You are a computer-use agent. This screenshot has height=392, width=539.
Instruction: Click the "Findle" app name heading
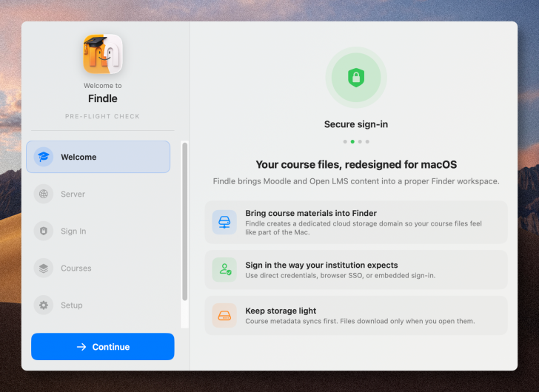[103, 98]
